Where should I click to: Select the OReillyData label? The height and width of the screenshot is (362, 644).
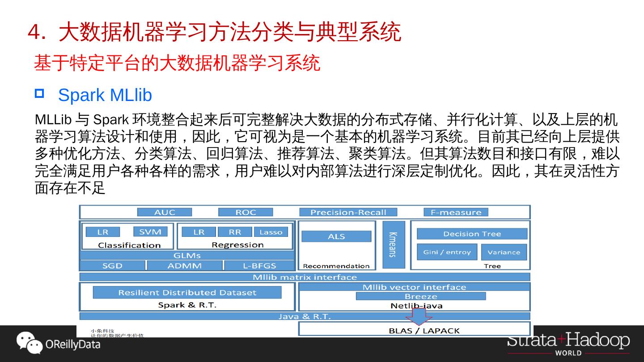72,345
